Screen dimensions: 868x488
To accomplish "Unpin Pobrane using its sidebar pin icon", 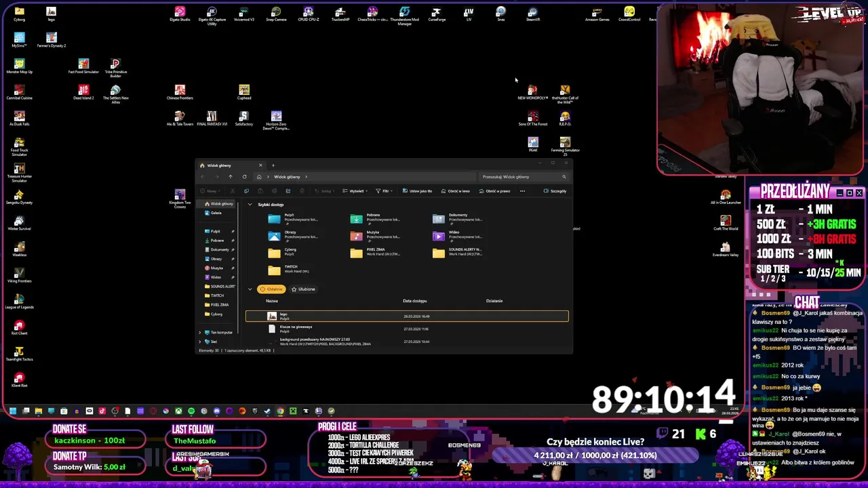I will click(x=233, y=241).
